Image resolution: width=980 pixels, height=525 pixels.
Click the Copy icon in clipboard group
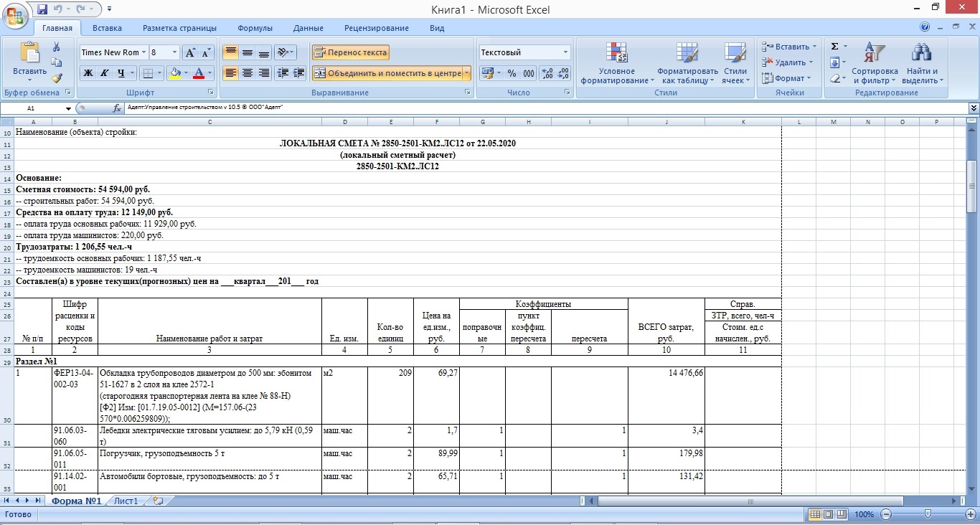(57, 63)
